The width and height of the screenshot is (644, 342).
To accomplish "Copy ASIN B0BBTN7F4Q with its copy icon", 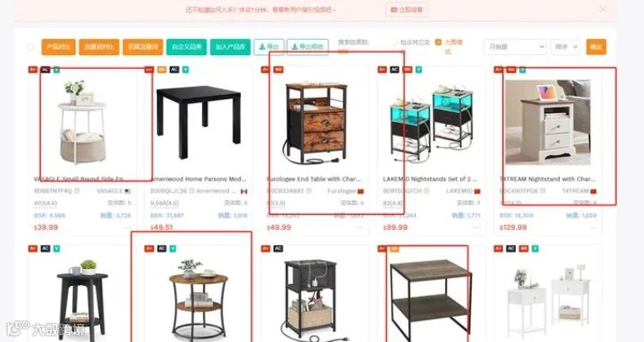I will tap(77, 191).
